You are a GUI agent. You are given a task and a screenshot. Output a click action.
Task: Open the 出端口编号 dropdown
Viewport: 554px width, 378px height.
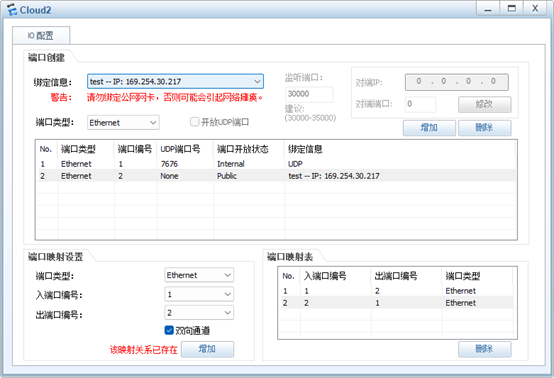[x=199, y=313]
